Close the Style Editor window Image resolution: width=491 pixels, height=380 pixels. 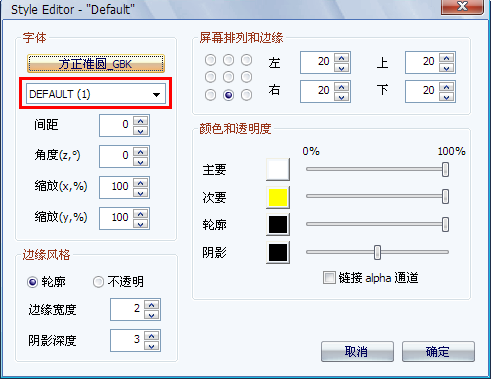[462, 7]
